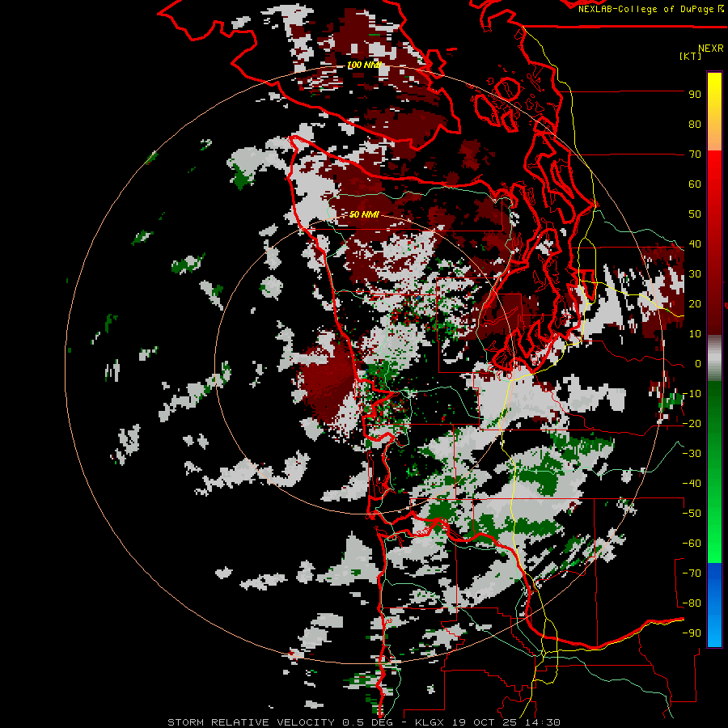Select the -10 value on velocity scale
The height and width of the screenshot is (728, 728).
click(692, 394)
